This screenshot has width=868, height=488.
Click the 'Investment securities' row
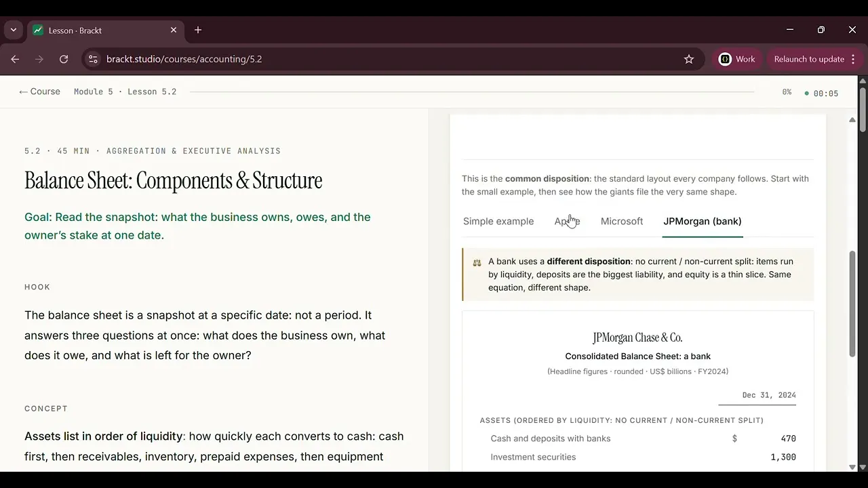coord(637,457)
